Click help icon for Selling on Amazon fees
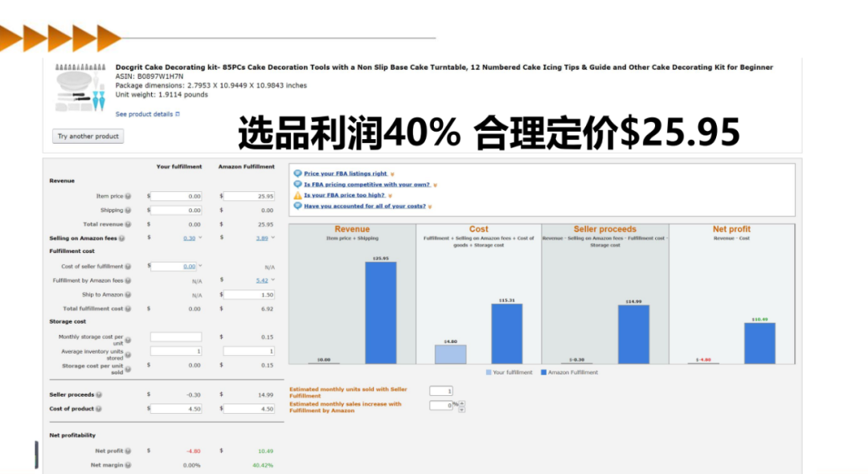Viewport: 868px width, 474px height. (x=122, y=239)
